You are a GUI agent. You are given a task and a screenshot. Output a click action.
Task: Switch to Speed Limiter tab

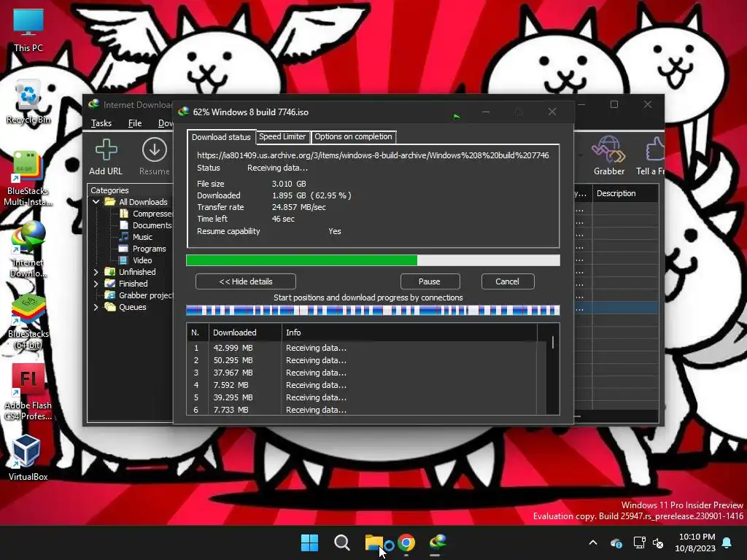click(282, 136)
